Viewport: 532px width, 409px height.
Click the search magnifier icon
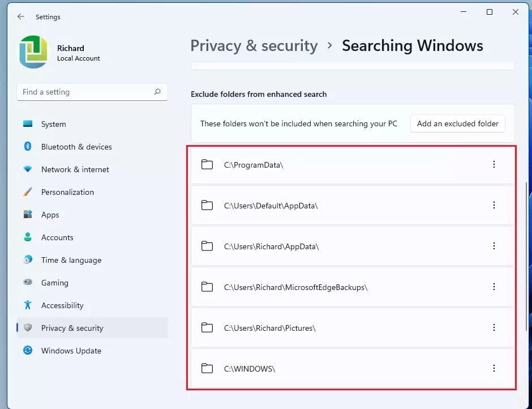[x=157, y=92]
